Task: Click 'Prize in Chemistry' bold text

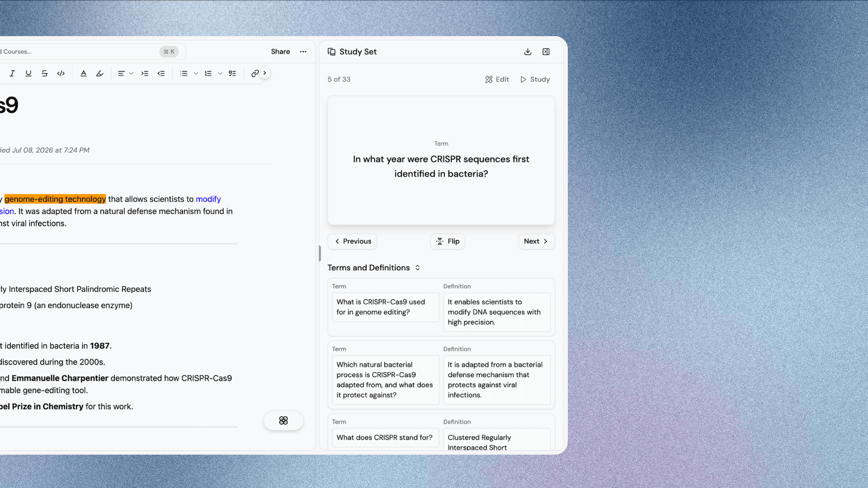Action: coord(48,407)
